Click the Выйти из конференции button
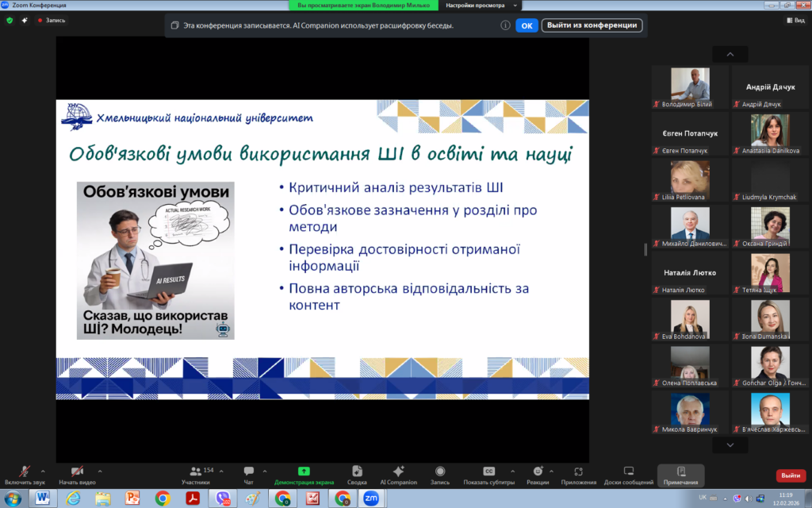The height and width of the screenshot is (508, 812). [x=592, y=25]
